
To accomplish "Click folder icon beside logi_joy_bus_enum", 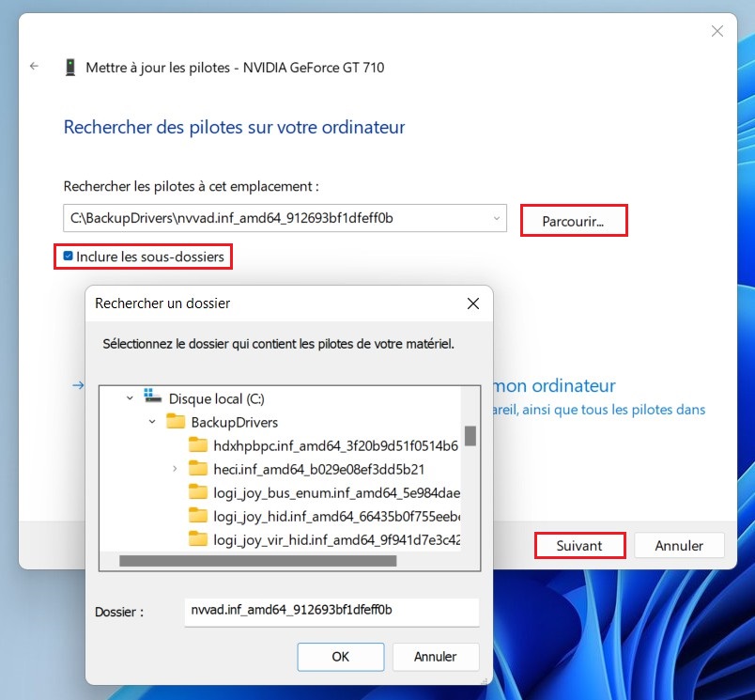I will coord(198,491).
